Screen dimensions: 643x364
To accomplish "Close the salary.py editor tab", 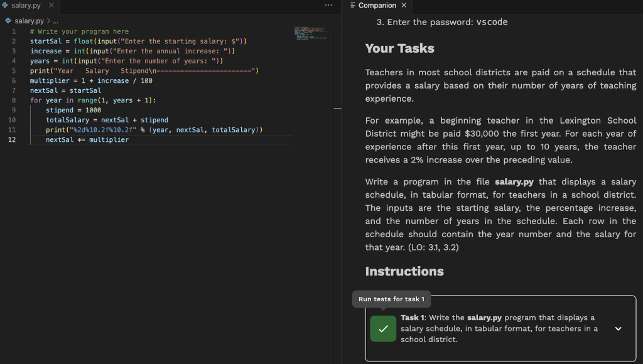I will pyautogui.click(x=51, y=6).
